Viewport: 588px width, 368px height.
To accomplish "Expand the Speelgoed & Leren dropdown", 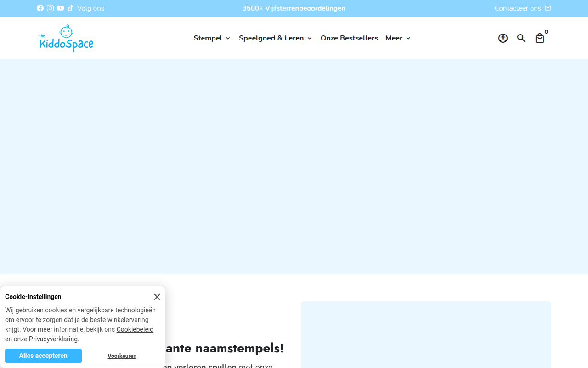I will click(x=276, y=38).
